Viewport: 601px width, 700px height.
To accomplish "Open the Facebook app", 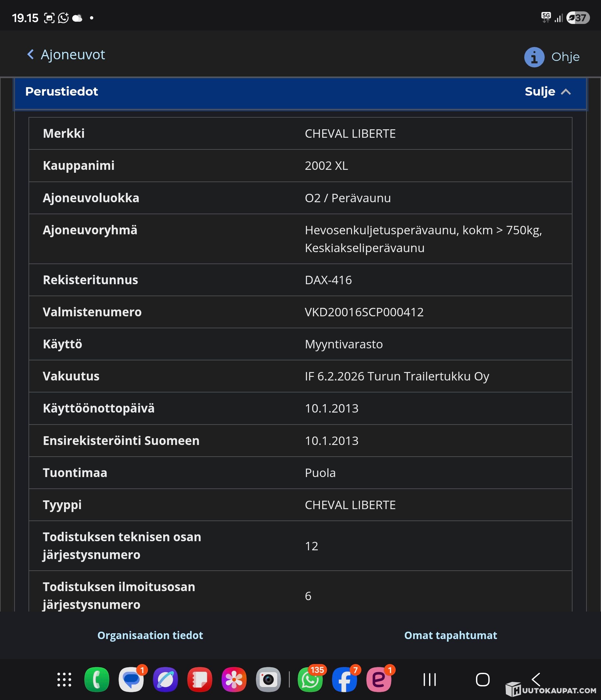I will tap(345, 679).
